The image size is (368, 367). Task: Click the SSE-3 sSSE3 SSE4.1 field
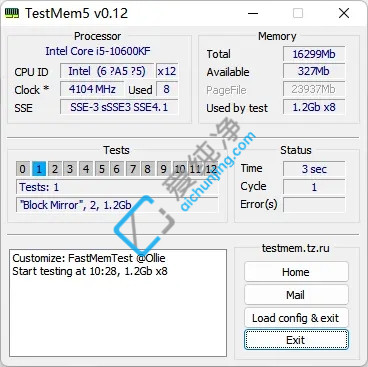(119, 107)
